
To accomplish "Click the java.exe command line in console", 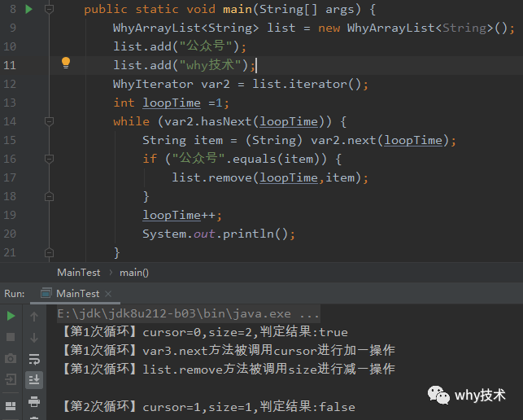I will 188,313.
